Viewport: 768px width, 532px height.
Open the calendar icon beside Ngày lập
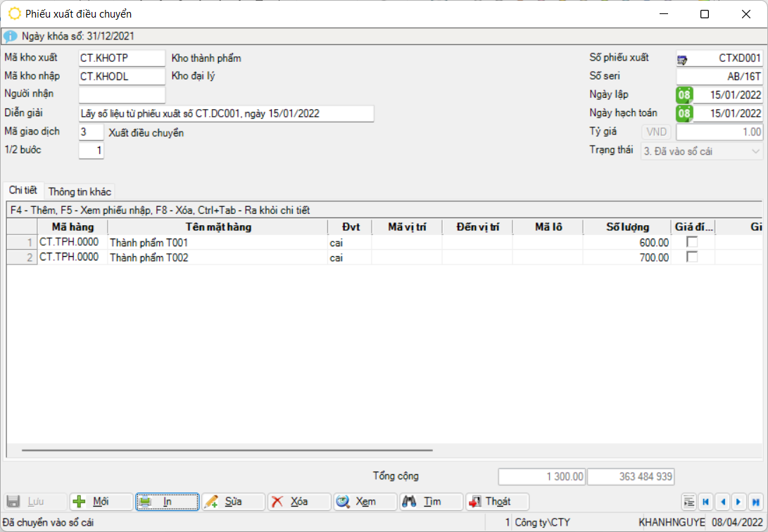coord(684,95)
